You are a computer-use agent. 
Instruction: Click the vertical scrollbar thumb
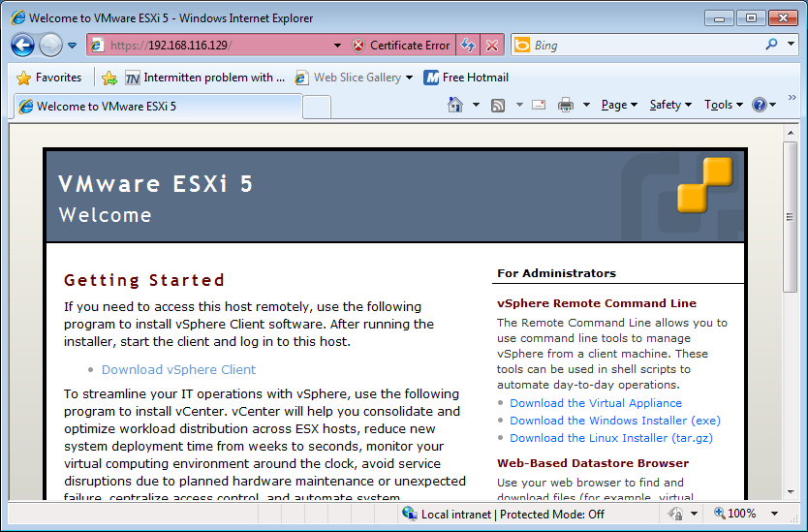[790, 216]
